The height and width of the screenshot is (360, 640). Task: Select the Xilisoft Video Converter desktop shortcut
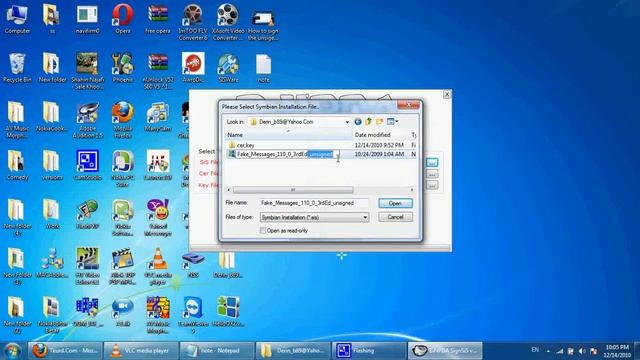(228, 22)
